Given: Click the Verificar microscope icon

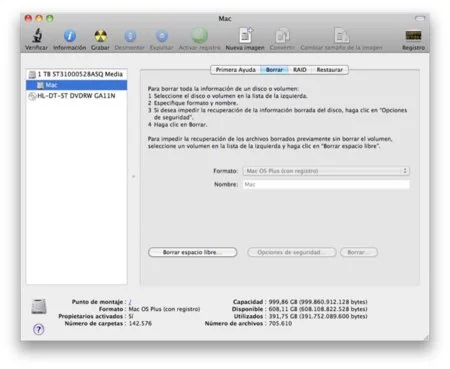Looking at the screenshot, I should click(37, 35).
